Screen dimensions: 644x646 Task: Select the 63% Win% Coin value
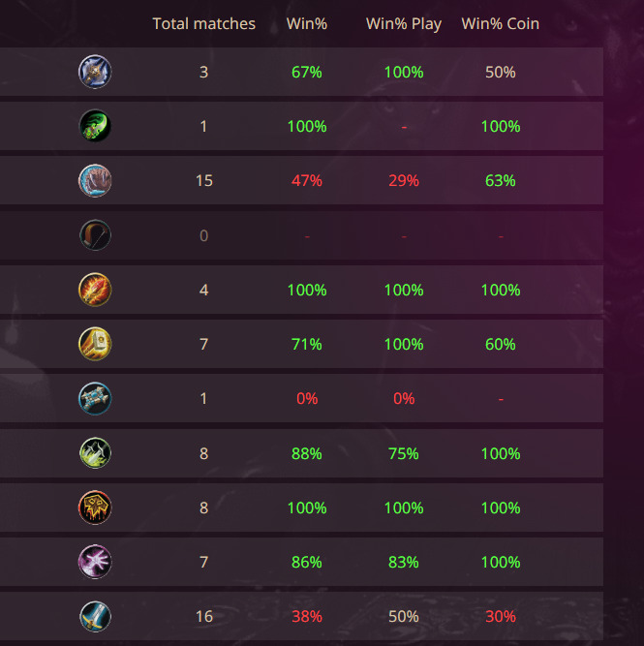click(x=501, y=180)
